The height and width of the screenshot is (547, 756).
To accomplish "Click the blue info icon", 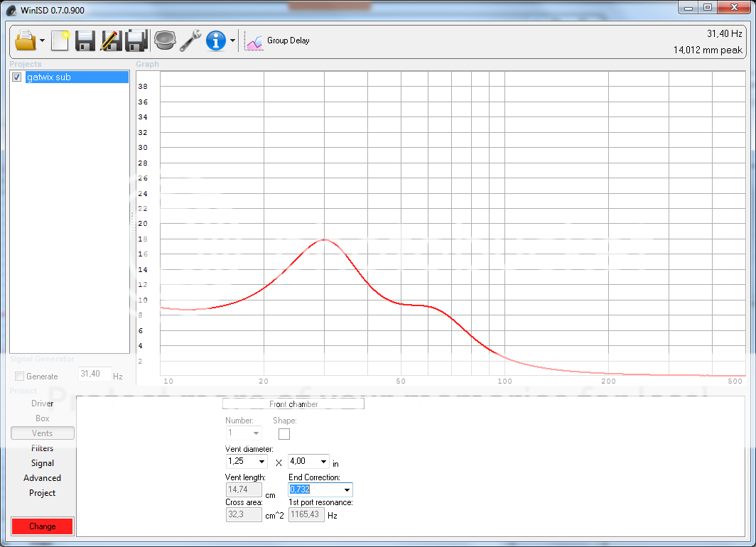I will coord(216,40).
